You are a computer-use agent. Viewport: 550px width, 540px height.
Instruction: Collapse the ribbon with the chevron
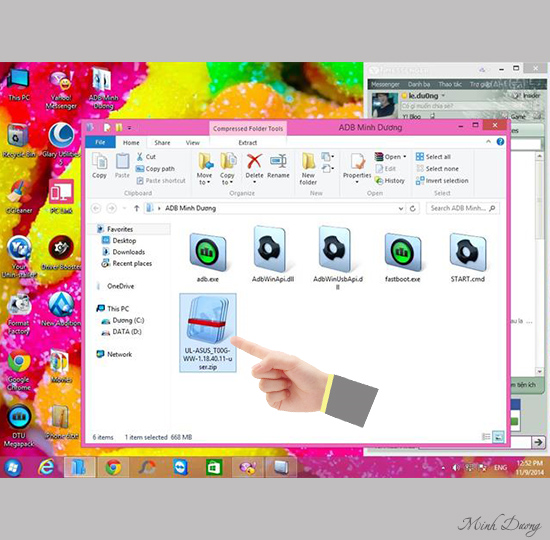pos(488,141)
